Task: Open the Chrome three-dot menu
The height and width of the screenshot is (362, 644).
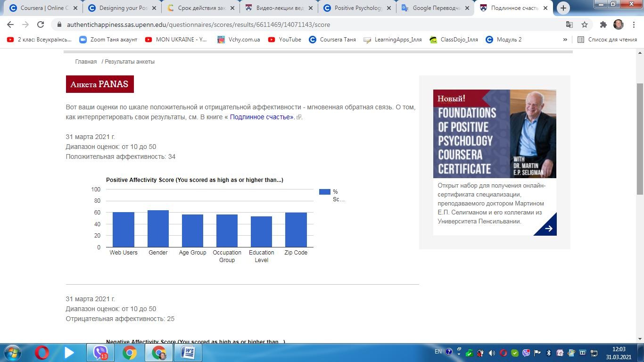Action: click(634, 25)
